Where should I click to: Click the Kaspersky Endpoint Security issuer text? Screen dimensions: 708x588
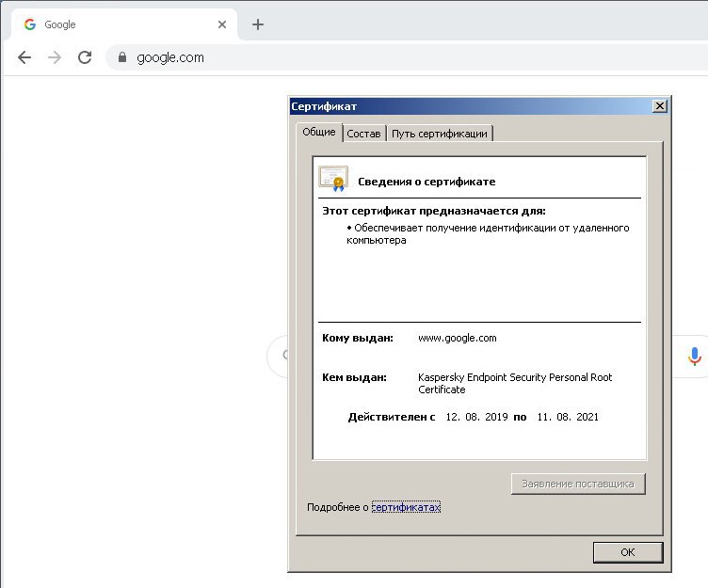click(515, 383)
